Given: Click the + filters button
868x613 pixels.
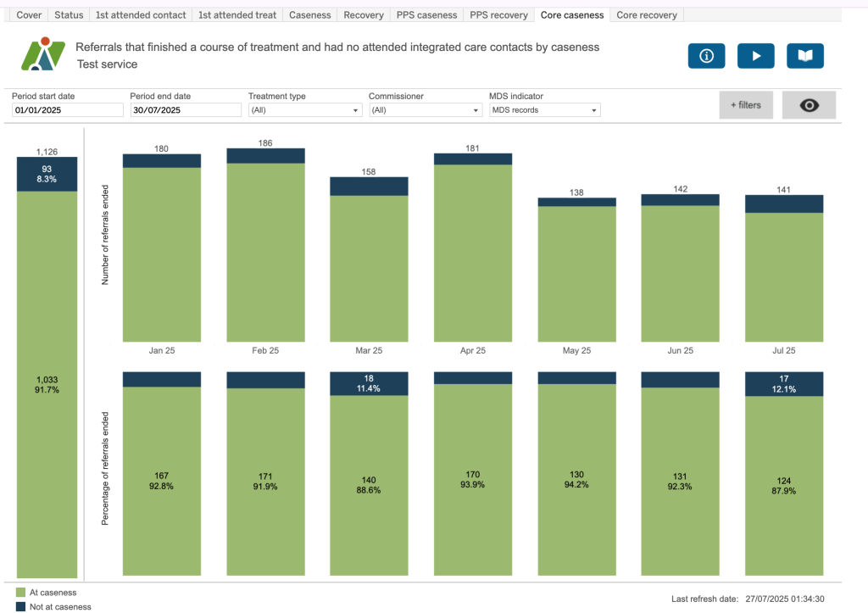Looking at the screenshot, I should (746, 105).
